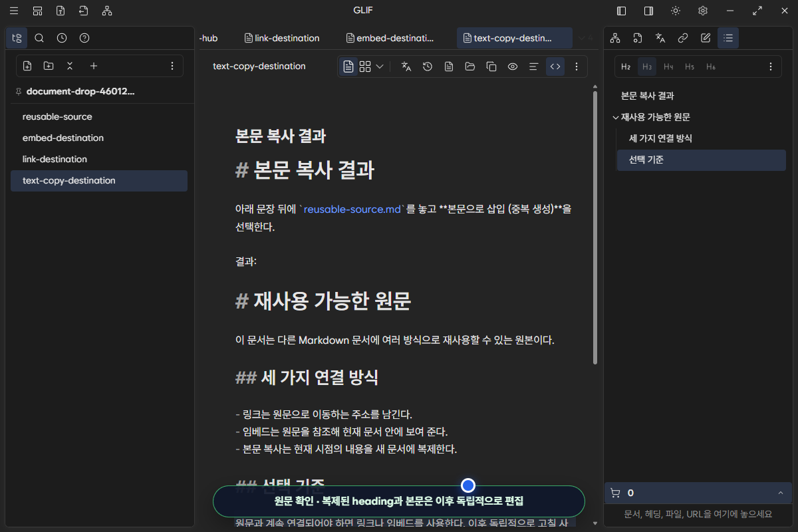Image resolution: width=798 pixels, height=532 pixels.
Task: Click the translate icon in editor toolbar
Action: (x=406, y=66)
